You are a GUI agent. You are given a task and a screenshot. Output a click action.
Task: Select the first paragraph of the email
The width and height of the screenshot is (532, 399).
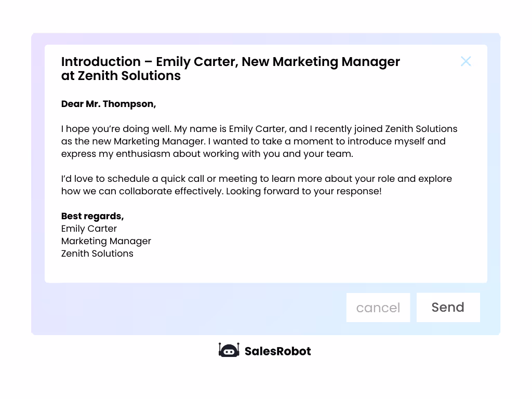258,141
